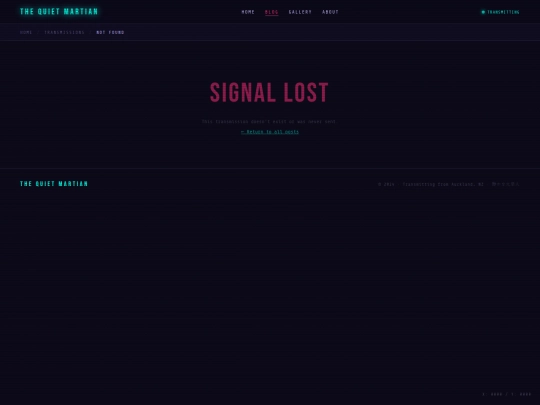Follow the Return to all posts link

tap(270, 132)
